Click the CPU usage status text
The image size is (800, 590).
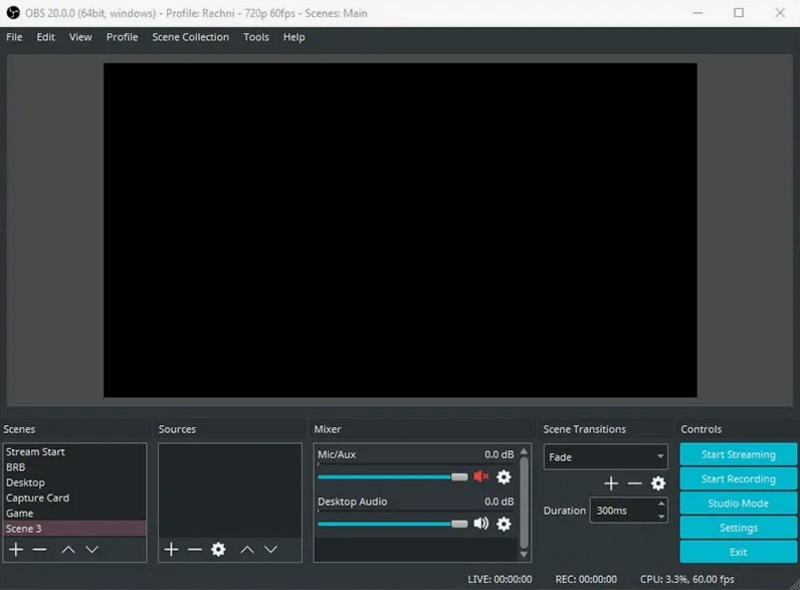click(x=687, y=579)
